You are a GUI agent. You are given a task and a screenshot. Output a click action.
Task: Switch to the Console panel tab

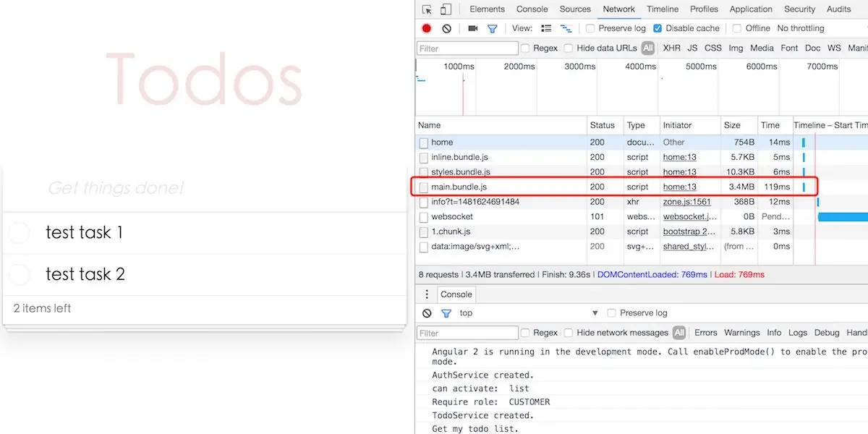coord(532,9)
